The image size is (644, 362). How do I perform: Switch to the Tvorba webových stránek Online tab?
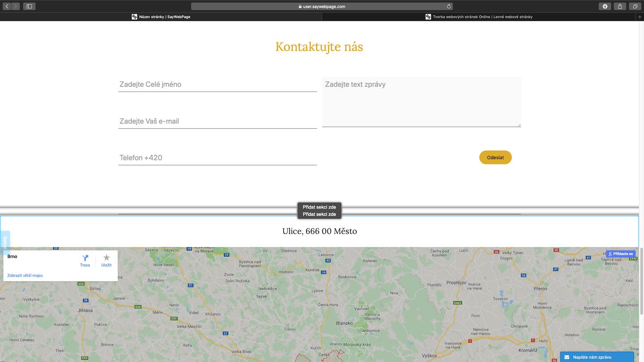(x=479, y=17)
